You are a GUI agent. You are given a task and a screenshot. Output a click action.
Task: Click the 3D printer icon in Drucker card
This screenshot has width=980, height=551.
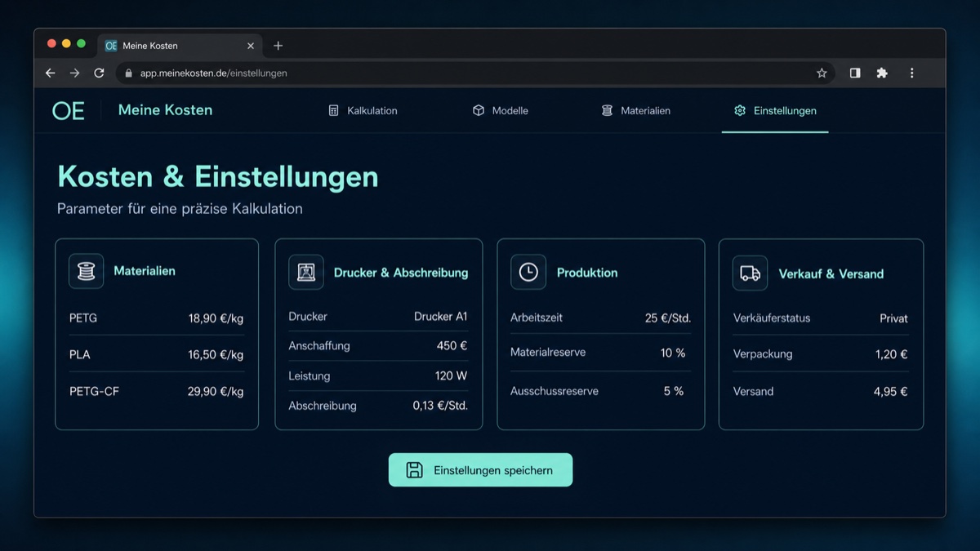(x=306, y=273)
